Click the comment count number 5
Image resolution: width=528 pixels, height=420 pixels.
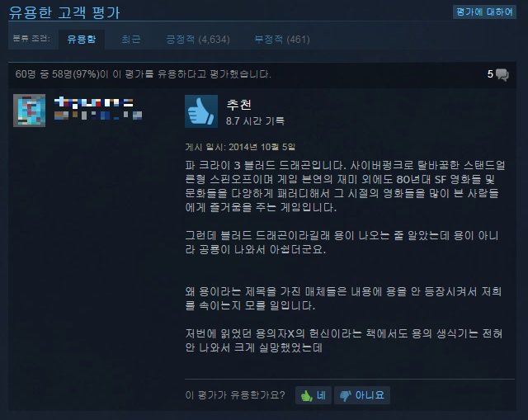490,74
